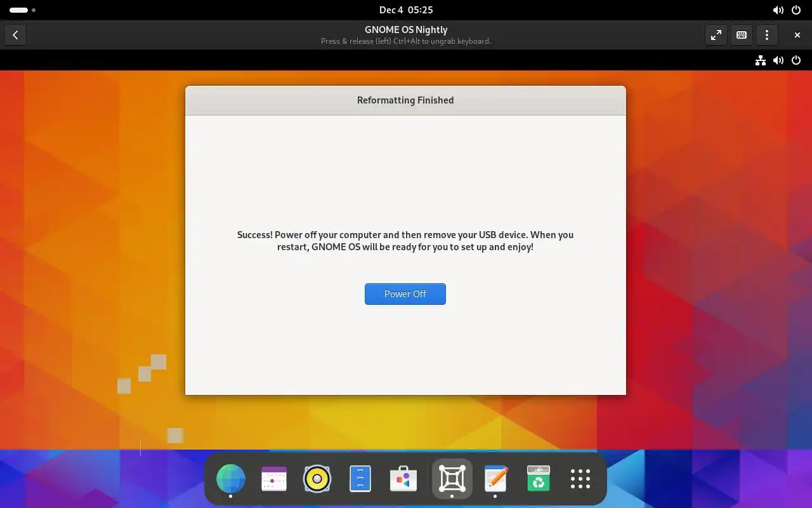Launch Software store from dock
Image resolution: width=812 pixels, height=508 pixels.
pyautogui.click(x=403, y=479)
